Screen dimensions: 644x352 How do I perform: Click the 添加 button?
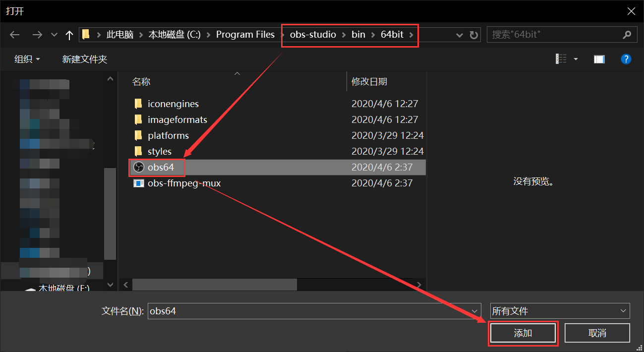[523, 333]
